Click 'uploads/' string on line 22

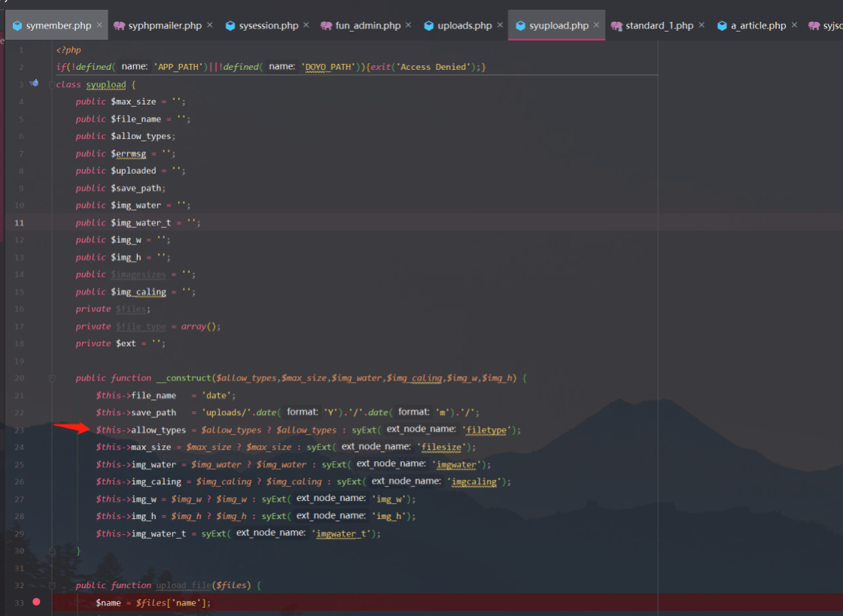[x=227, y=412]
